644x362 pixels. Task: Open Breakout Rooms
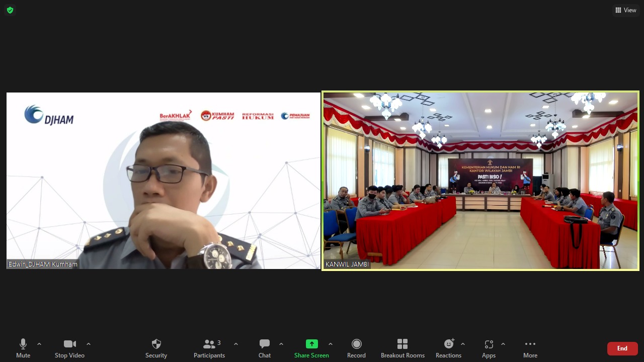[403, 348]
